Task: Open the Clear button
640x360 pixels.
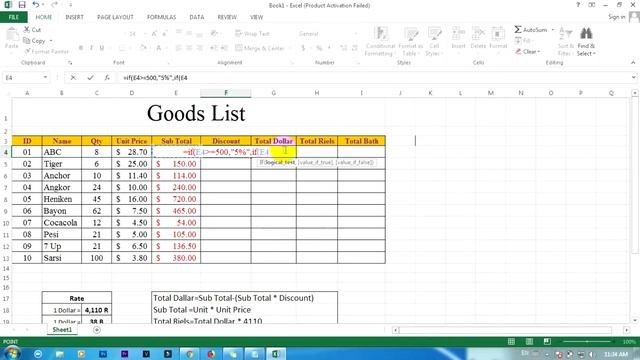Action: (527, 51)
